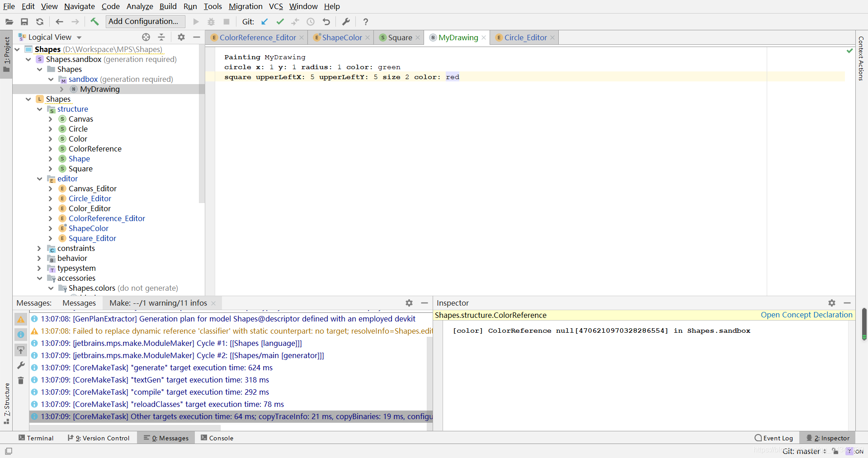Image resolution: width=868 pixels, height=458 pixels.
Task: Build project using the green hammer icon
Action: (94, 22)
